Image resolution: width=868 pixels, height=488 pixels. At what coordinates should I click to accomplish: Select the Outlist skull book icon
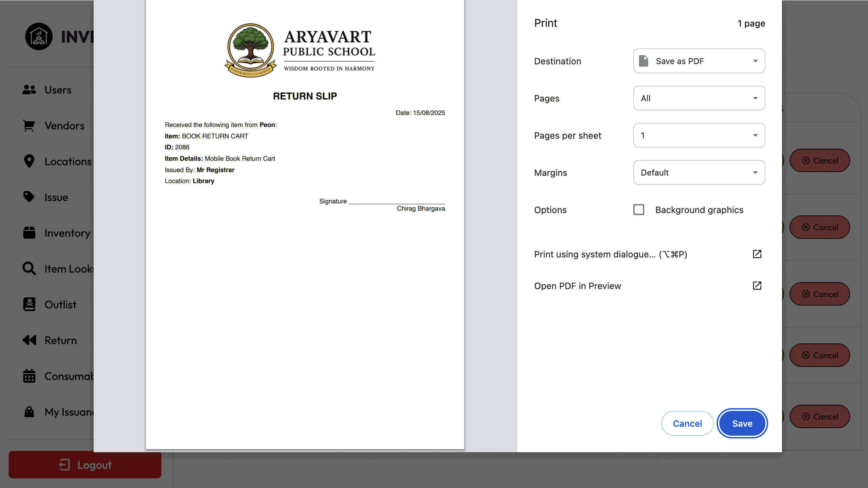pos(29,305)
